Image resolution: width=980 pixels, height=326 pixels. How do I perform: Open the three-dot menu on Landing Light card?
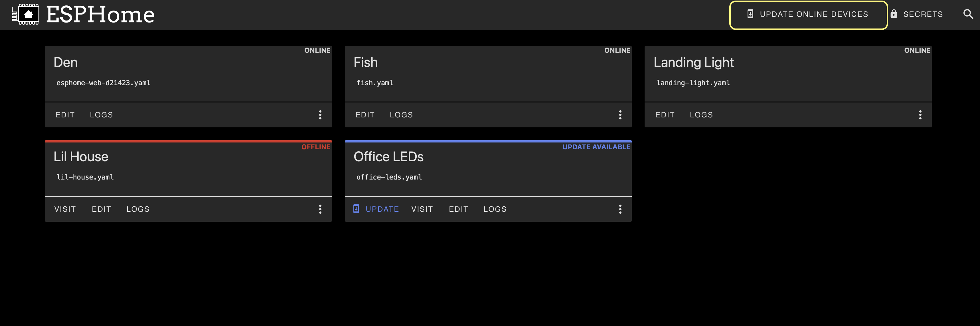click(920, 115)
